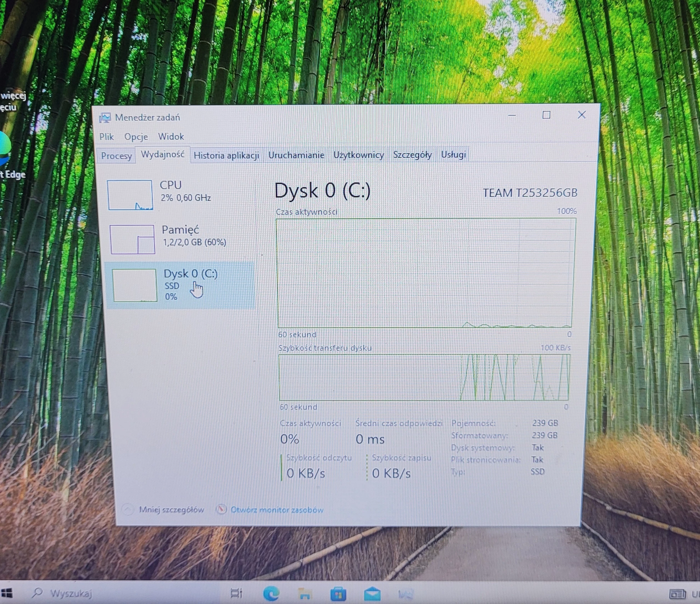Screen dimensions: 700x604
Task: Switch to the Historia aplikacji tab
Action: tap(226, 156)
